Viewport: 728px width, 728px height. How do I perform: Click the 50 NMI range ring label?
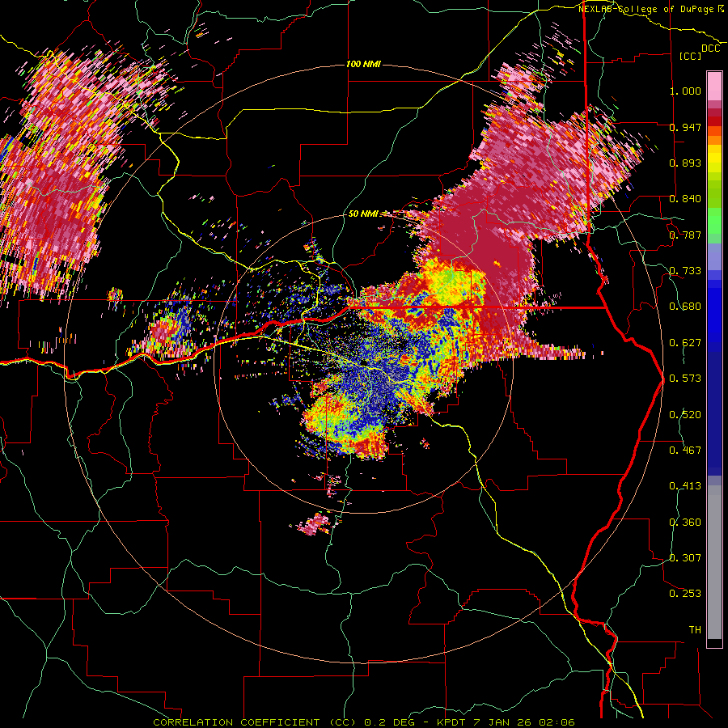(x=363, y=214)
